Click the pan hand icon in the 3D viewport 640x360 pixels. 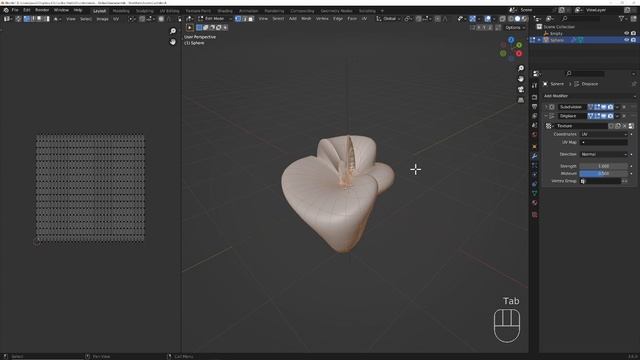pyautogui.click(x=521, y=79)
